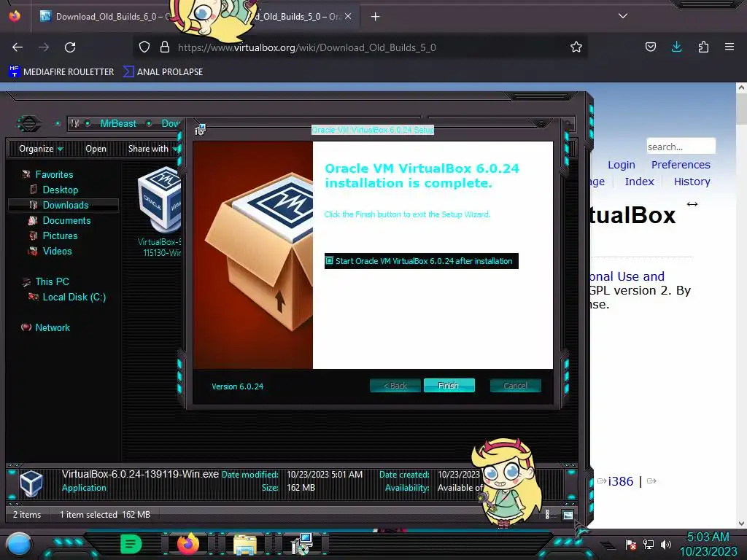Open the Organize menu in Explorer

click(41, 149)
